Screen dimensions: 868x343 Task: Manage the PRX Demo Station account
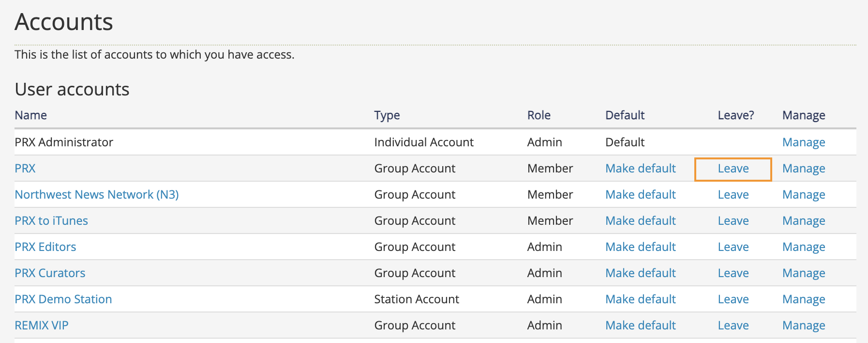coord(804,299)
